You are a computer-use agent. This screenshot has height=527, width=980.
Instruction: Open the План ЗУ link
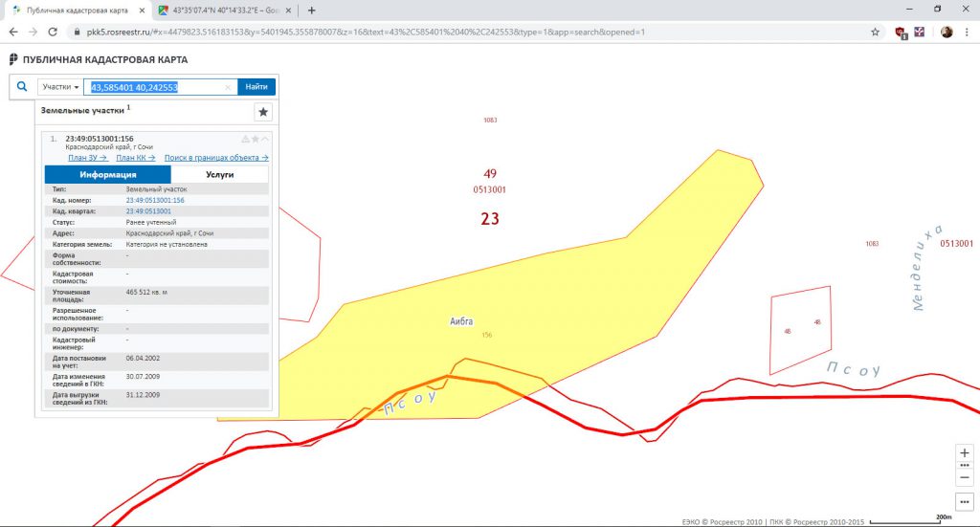click(87, 158)
